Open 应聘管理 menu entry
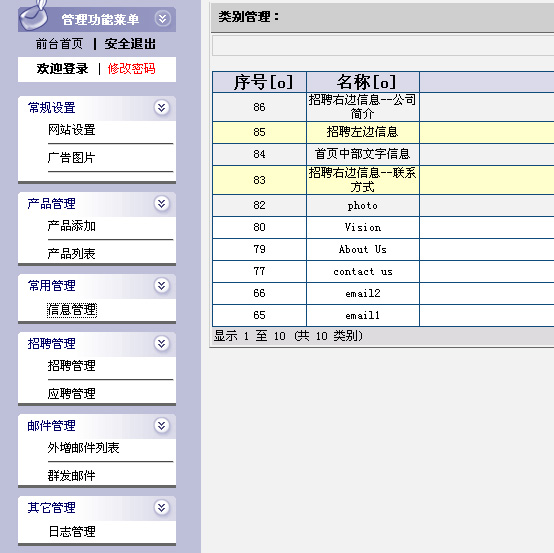The image size is (554, 553). click(x=72, y=393)
